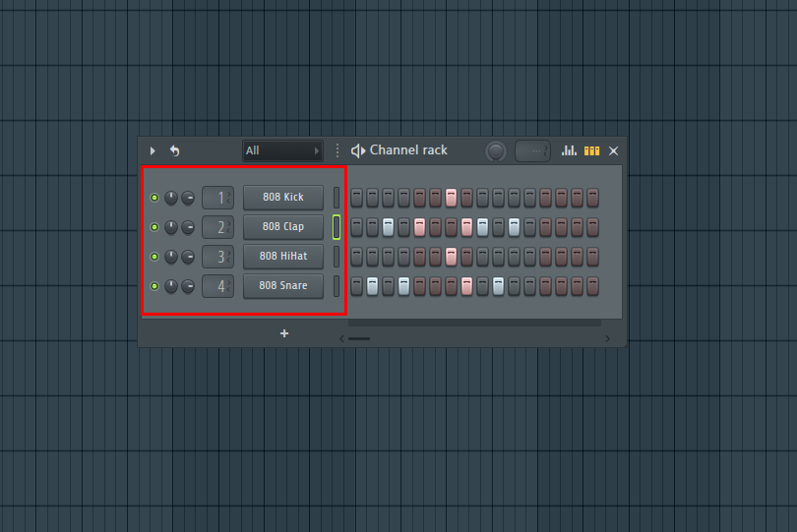Image resolution: width=797 pixels, height=532 pixels.
Task: Click the 808 Kick volume knob
Action: coord(188,198)
